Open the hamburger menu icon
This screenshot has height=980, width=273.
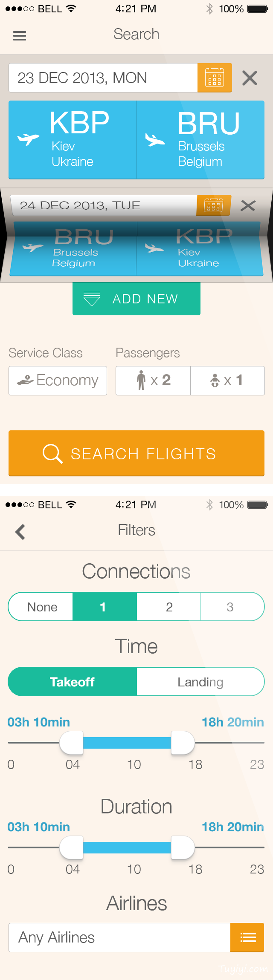(20, 36)
